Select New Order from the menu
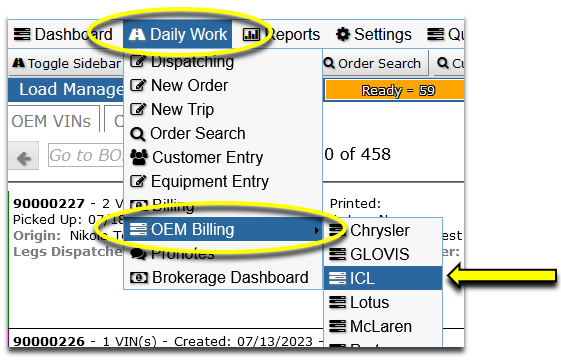Image resolution: width=561 pixels, height=360 pixels. [223, 86]
